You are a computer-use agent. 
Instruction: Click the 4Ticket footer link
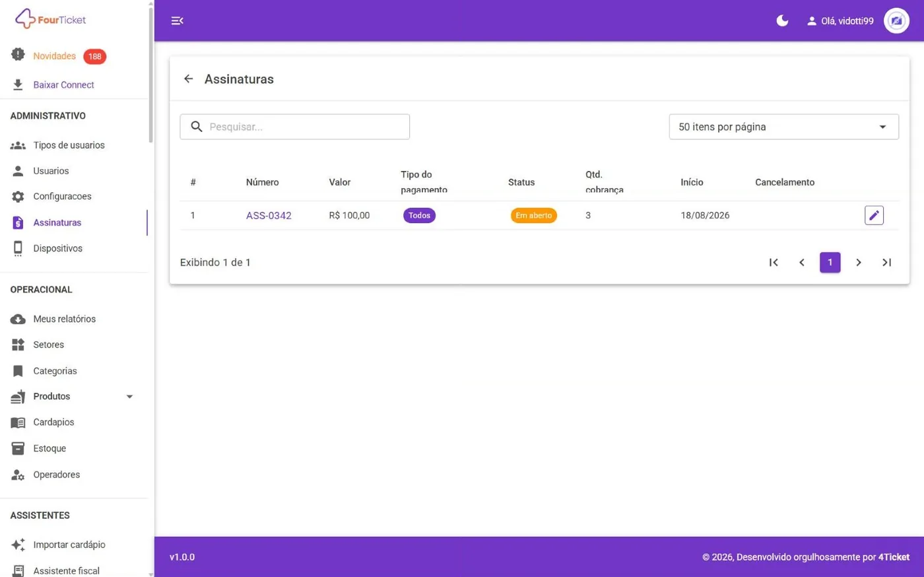point(894,557)
